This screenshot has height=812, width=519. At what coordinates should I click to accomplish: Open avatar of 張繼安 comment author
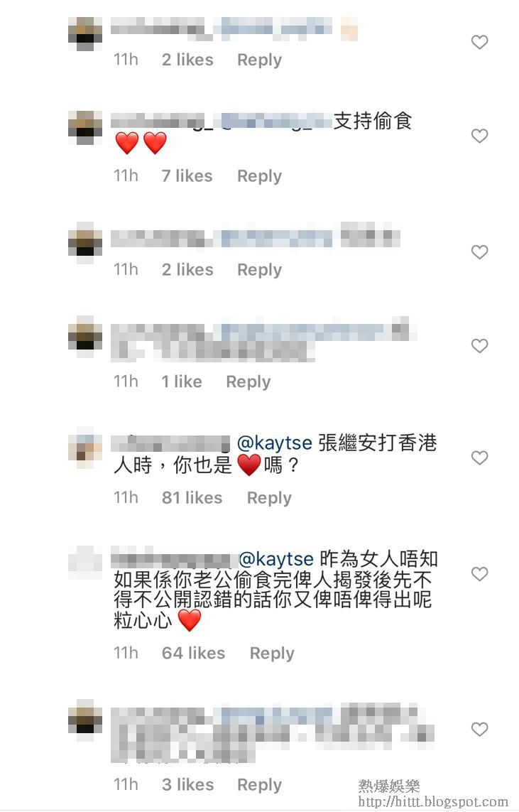tap(85, 448)
